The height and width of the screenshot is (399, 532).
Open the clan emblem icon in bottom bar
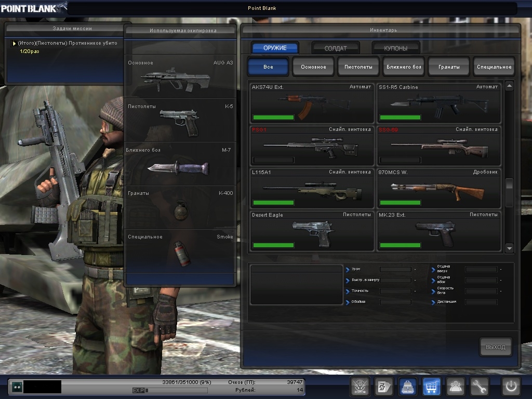(x=359, y=387)
